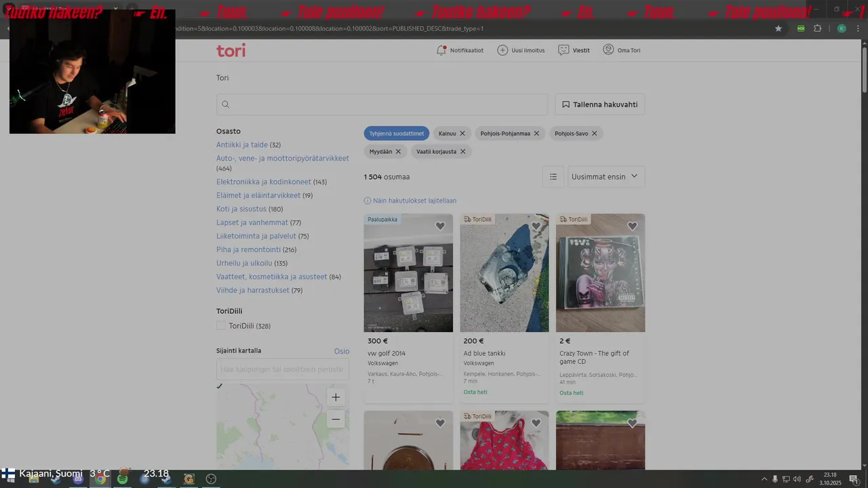Open Notifikaatiot bell icon
868x488 pixels.
[x=441, y=50]
